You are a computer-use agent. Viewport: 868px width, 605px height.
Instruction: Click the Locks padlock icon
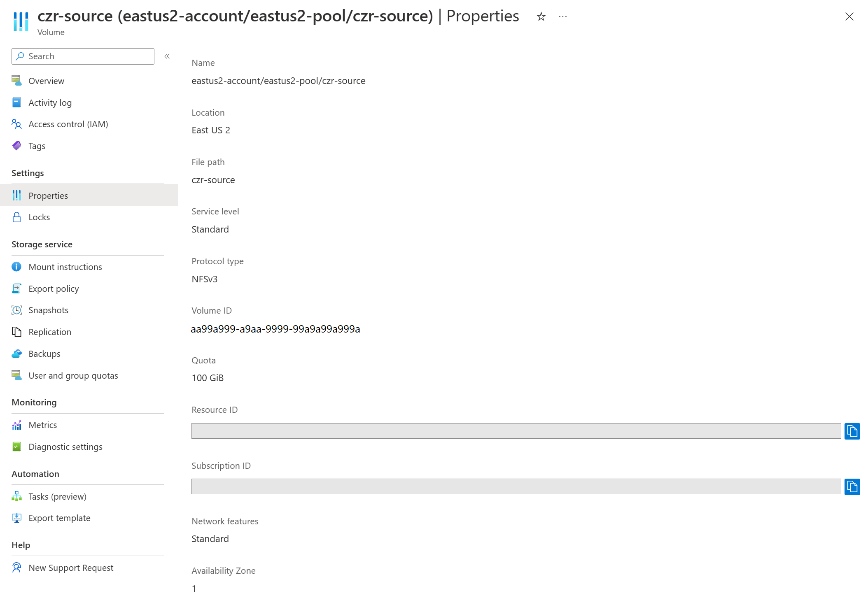click(x=16, y=217)
